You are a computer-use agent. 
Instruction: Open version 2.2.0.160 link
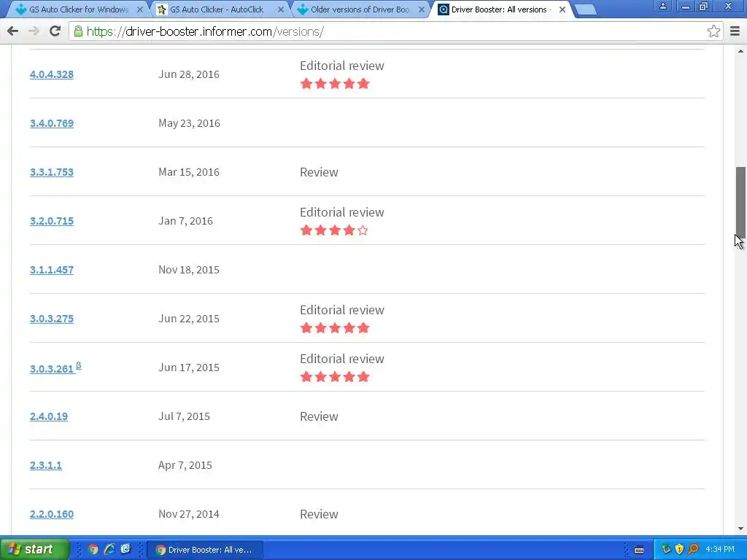point(52,514)
